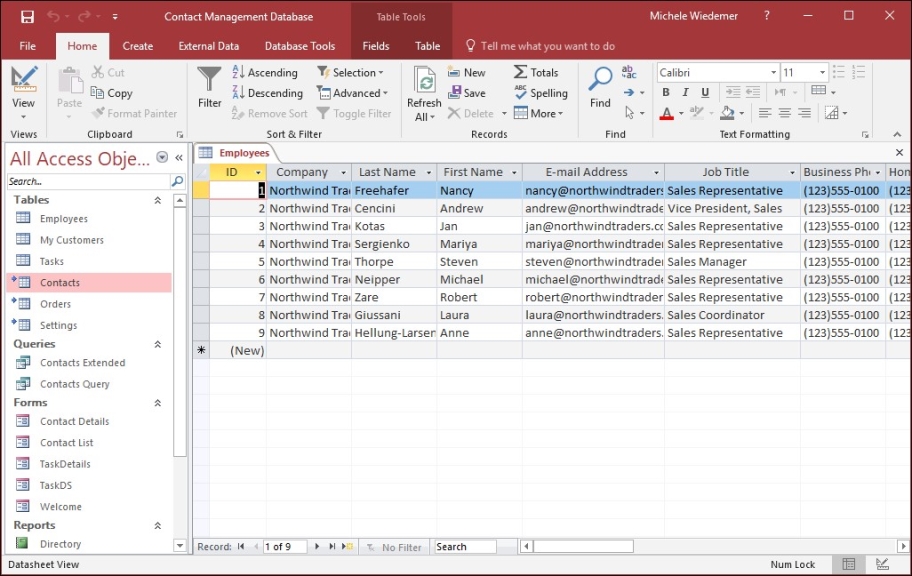Center align text
Image resolution: width=912 pixels, height=576 pixels.
(785, 113)
